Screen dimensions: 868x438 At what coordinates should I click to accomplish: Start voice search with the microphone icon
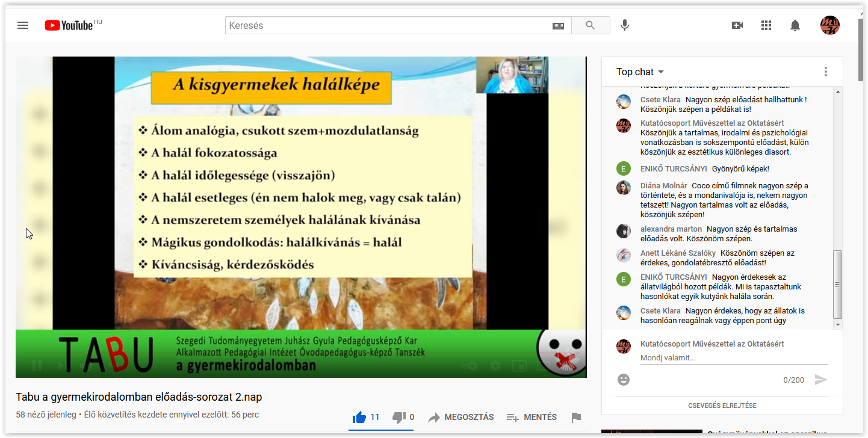coord(625,25)
